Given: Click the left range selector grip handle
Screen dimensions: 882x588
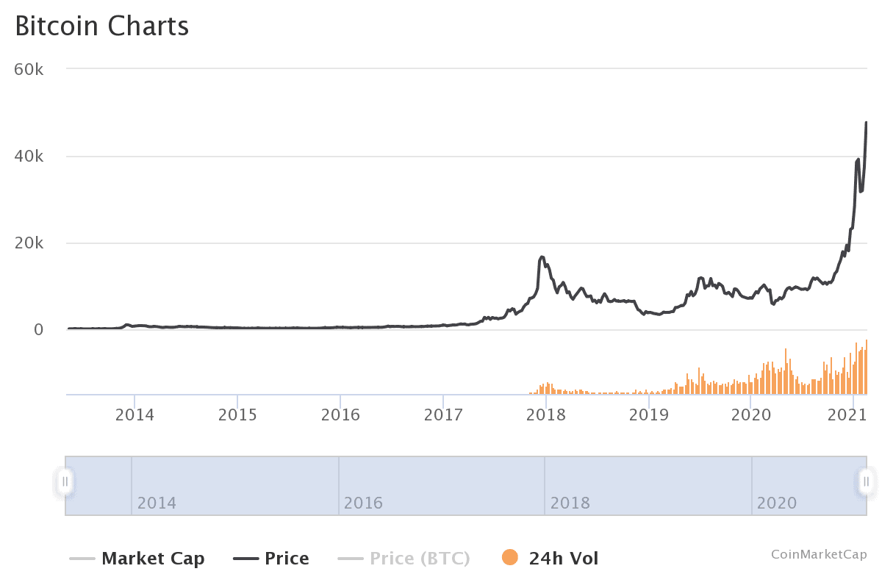Looking at the screenshot, I should (x=65, y=481).
